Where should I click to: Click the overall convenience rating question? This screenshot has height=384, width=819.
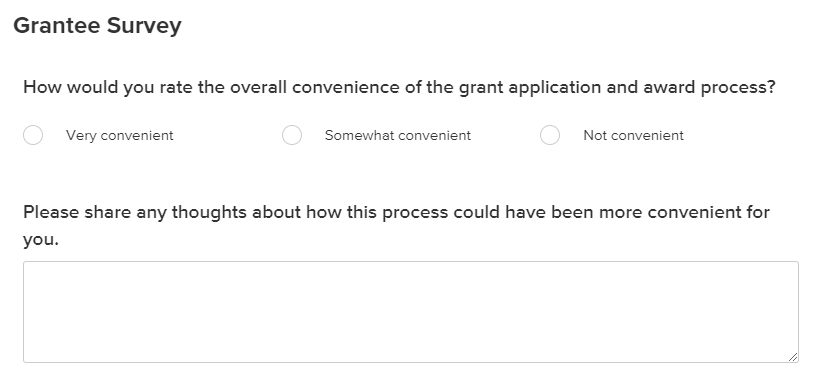(x=399, y=87)
